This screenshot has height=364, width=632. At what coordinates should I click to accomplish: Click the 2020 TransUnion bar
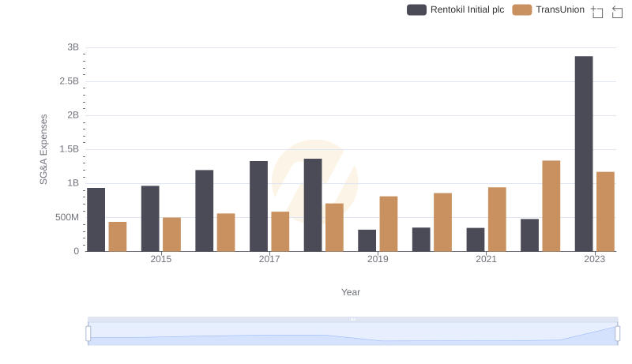point(442,222)
